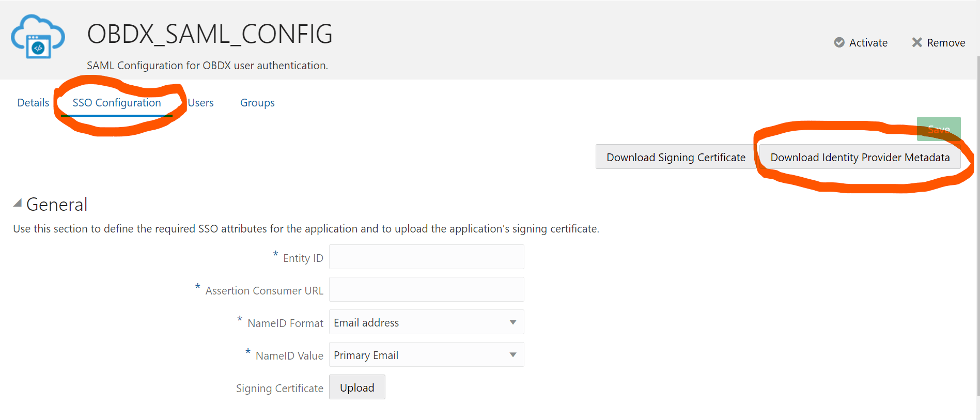
Task: Collapse the General section
Action: pyautogui.click(x=17, y=203)
